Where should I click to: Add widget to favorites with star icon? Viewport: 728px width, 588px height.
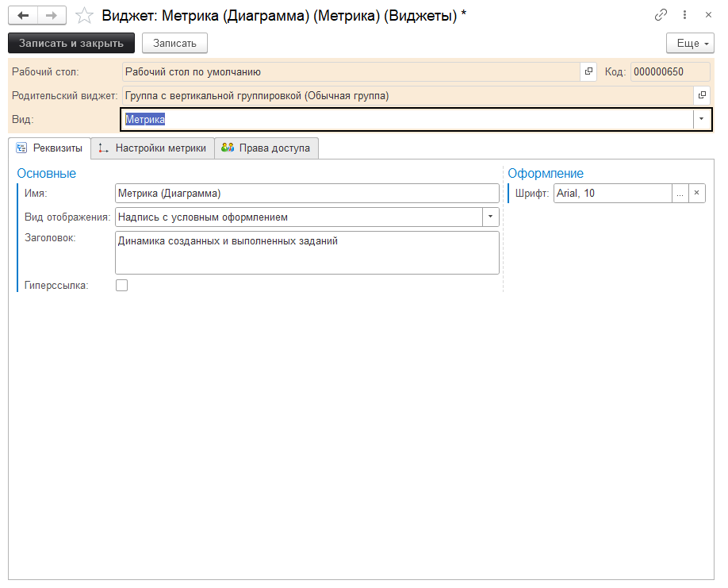tap(83, 15)
